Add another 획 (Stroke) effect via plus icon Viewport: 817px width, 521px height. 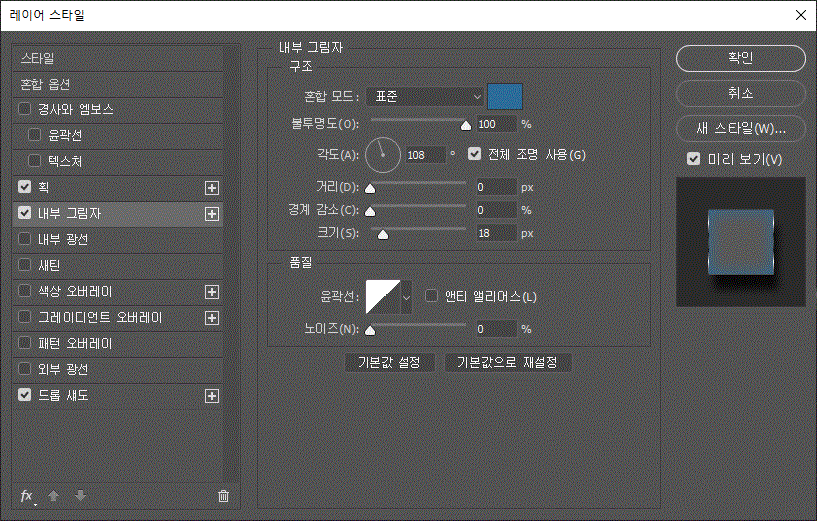(x=212, y=188)
